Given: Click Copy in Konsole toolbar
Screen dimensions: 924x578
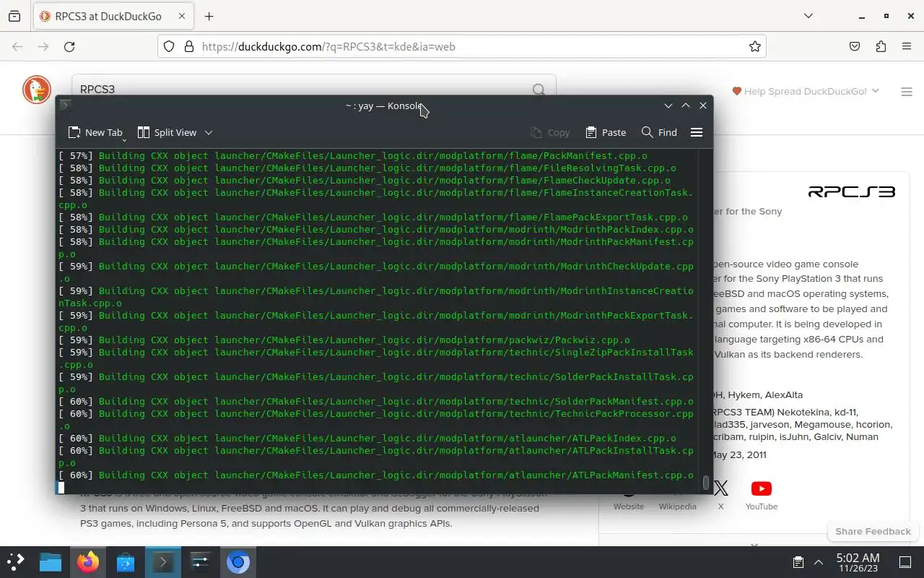Looking at the screenshot, I should click(550, 132).
